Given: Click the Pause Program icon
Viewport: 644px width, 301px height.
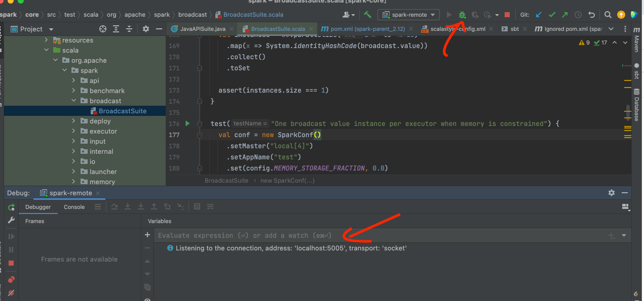Looking at the screenshot, I should pos(11,250).
